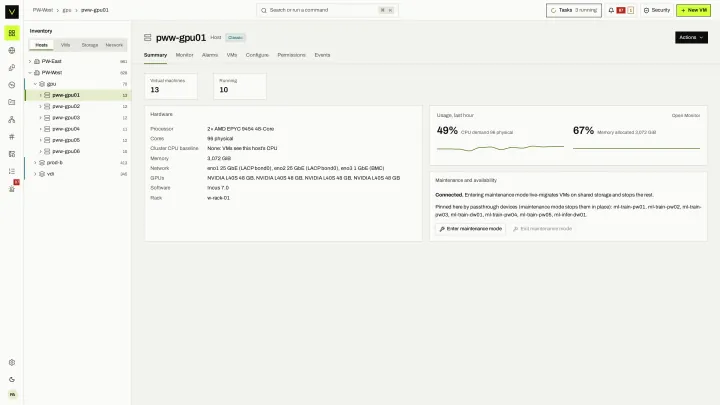Click the prod-b cluster icon
Image resolution: width=720 pixels, height=405 pixels.
click(42, 163)
